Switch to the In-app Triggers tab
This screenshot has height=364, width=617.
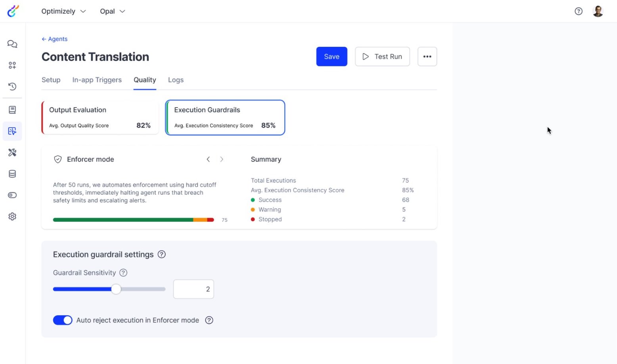click(x=97, y=80)
